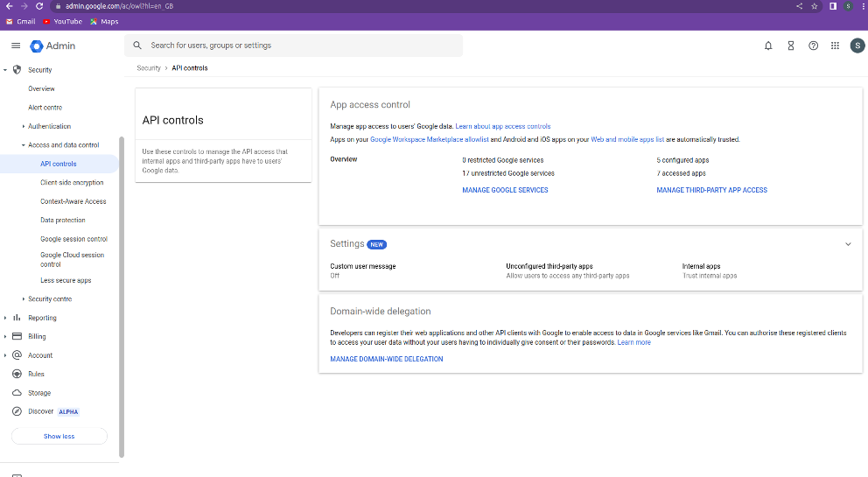Select API controls in sidebar

point(58,164)
